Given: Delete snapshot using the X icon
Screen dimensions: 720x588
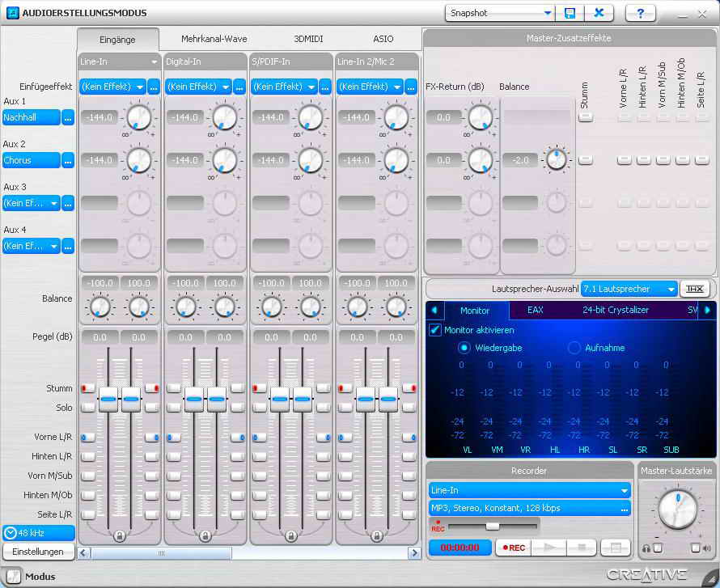Looking at the screenshot, I should coord(599,13).
